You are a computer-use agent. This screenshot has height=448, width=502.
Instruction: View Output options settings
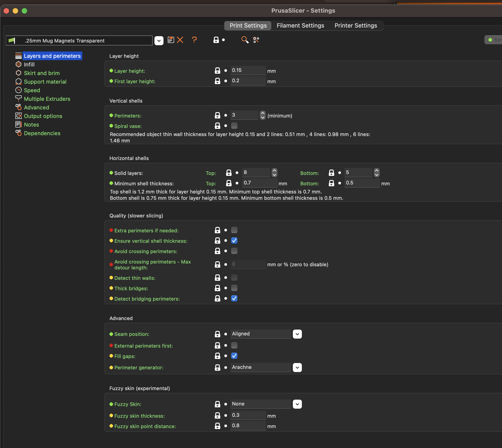click(x=43, y=116)
